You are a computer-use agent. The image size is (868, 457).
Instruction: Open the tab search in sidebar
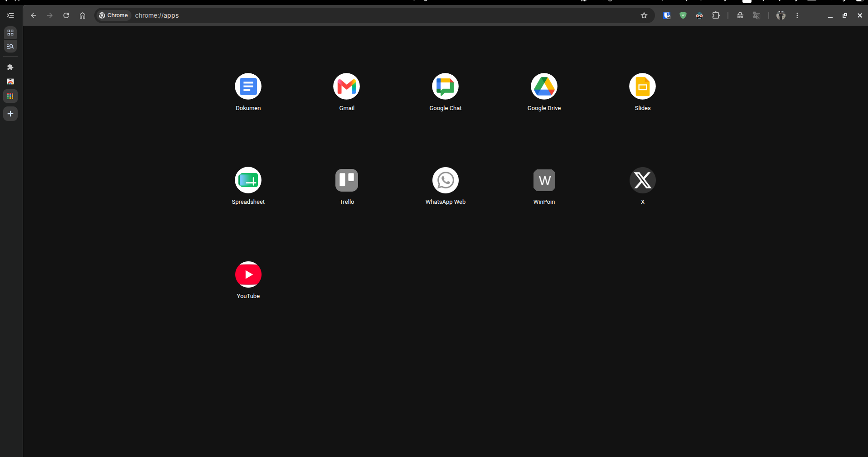tap(10, 46)
